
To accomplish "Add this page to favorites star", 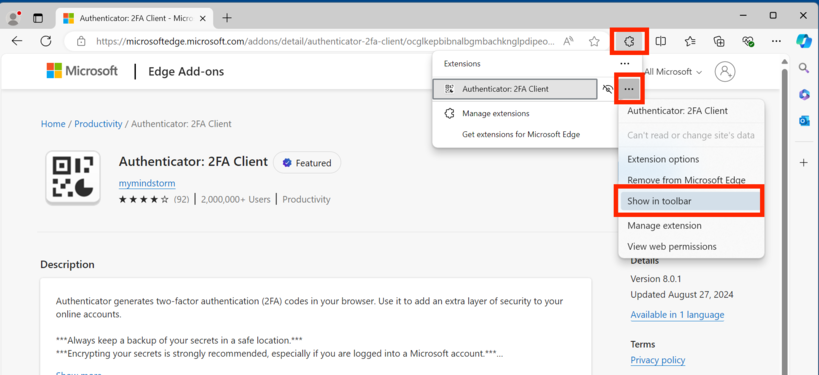I will (x=594, y=41).
